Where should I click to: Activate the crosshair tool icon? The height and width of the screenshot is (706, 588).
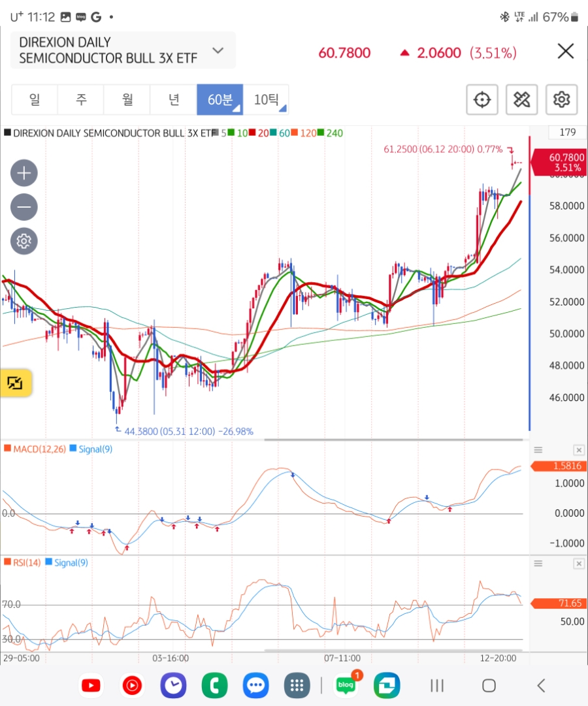tap(482, 99)
